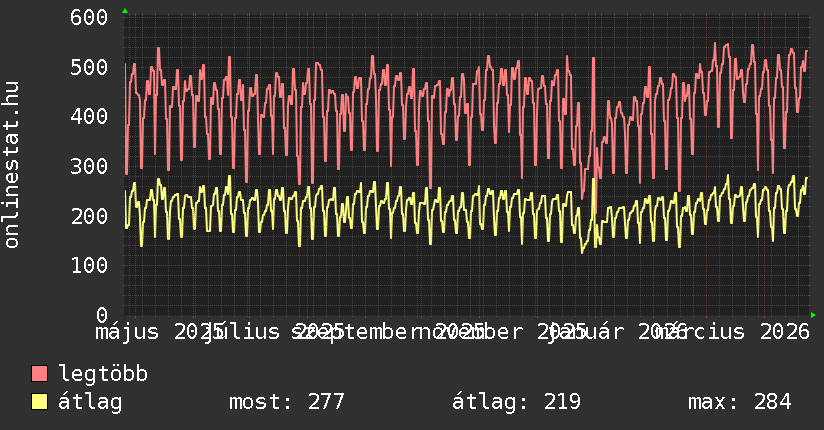Click the 500 y-axis label

(90, 67)
